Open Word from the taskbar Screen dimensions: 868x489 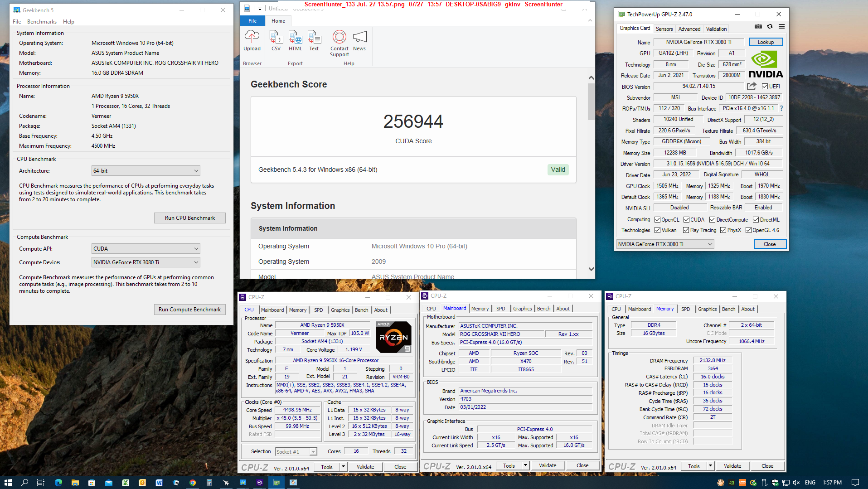point(159,482)
